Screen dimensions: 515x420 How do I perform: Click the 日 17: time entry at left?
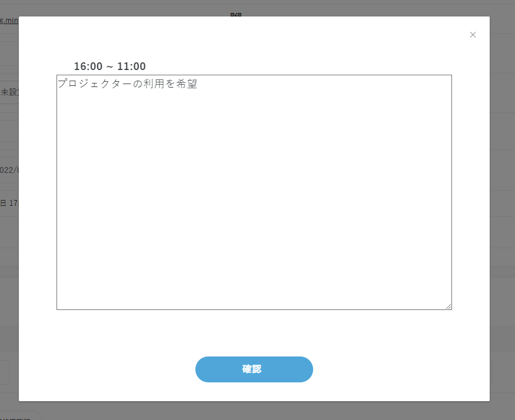[x=9, y=204]
